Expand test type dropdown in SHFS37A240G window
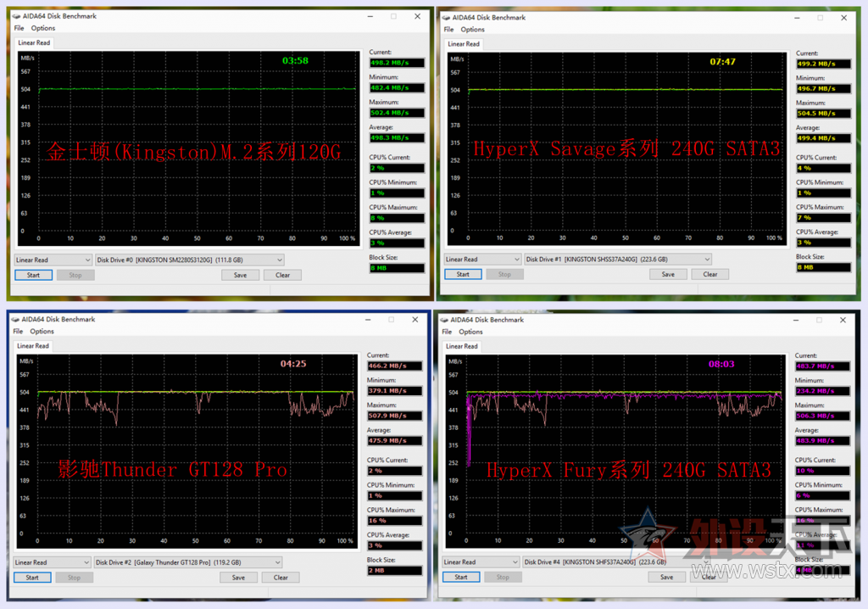Viewport: 868px width, 609px height. pyautogui.click(x=481, y=562)
